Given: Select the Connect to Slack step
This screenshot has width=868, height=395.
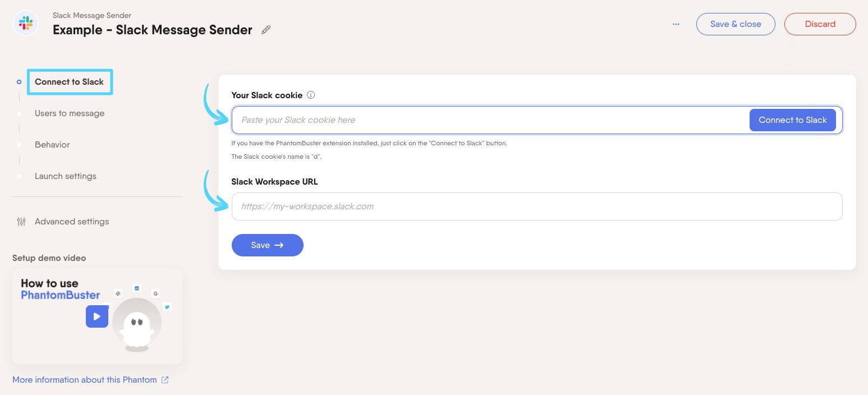Looking at the screenshot, I should pos(69,82).
